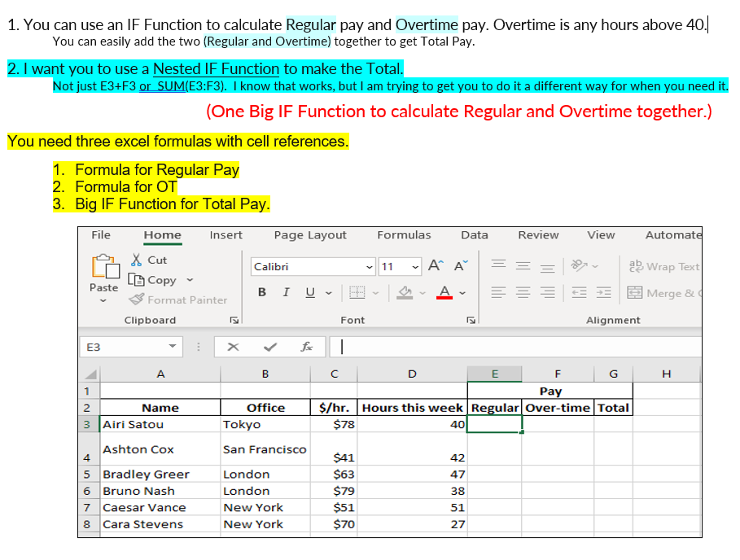This screenshot has height=560, width=740.
Task: Click the Increase Font Size icon
Action: 436,264
